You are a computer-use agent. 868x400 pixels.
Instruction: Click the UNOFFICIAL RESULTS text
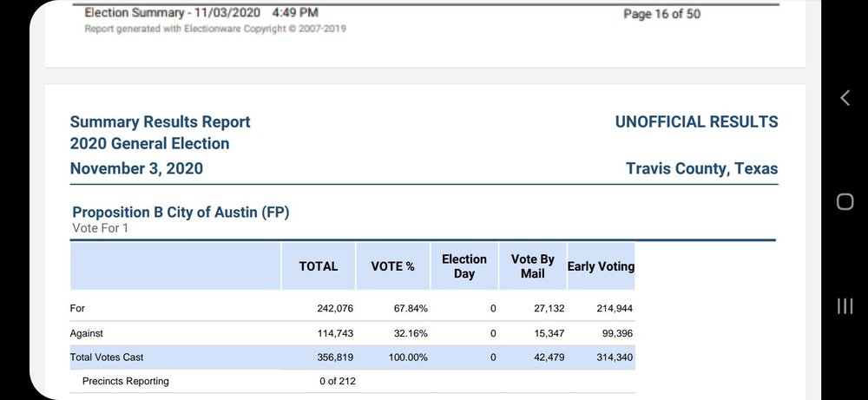pos(696,122)
